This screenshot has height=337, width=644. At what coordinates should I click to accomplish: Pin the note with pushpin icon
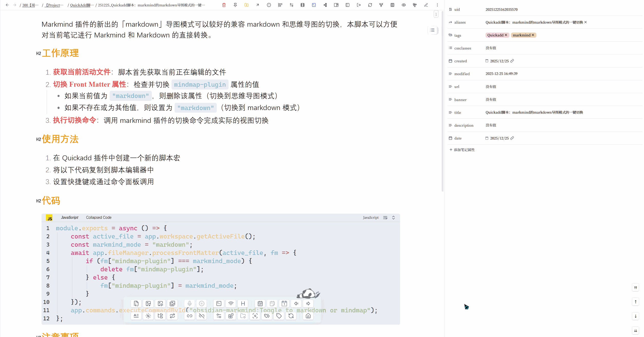(x=235, y=5)
